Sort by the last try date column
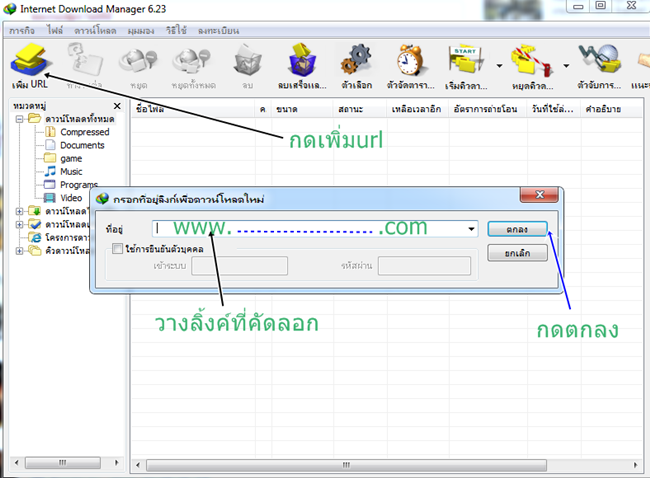Viewport: 650px width, 478px height. coord(554,109)
